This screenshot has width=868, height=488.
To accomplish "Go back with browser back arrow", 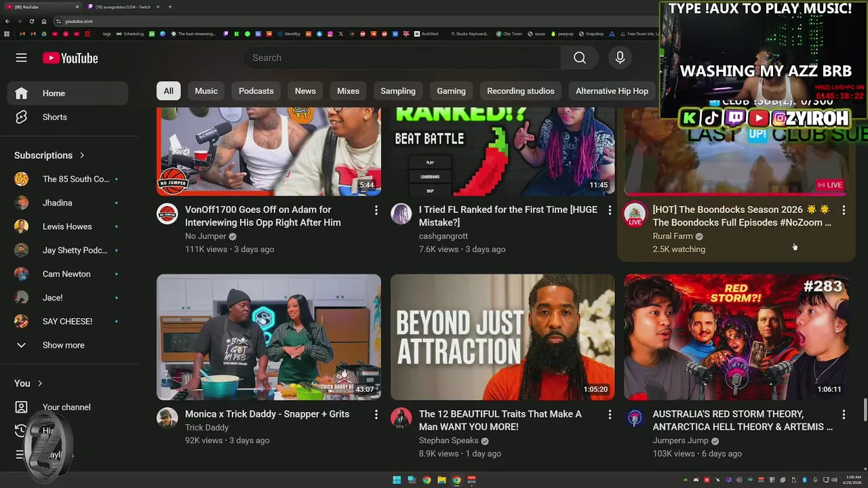I will 7,21.
